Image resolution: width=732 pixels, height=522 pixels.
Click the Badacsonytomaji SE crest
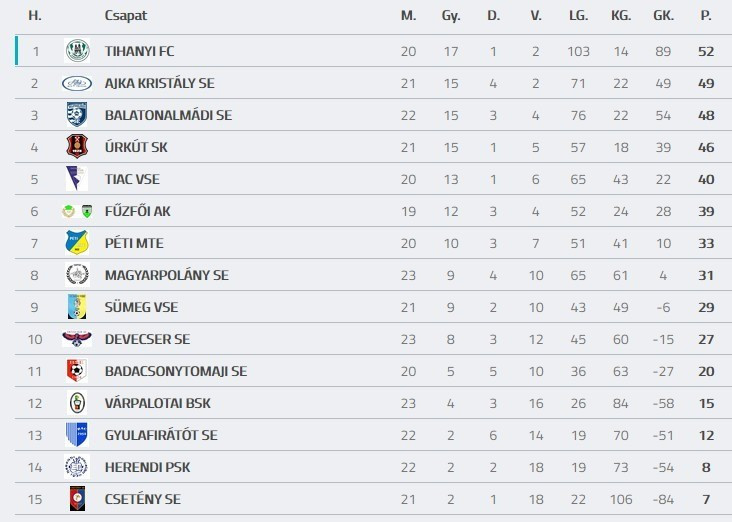point(77,371)
